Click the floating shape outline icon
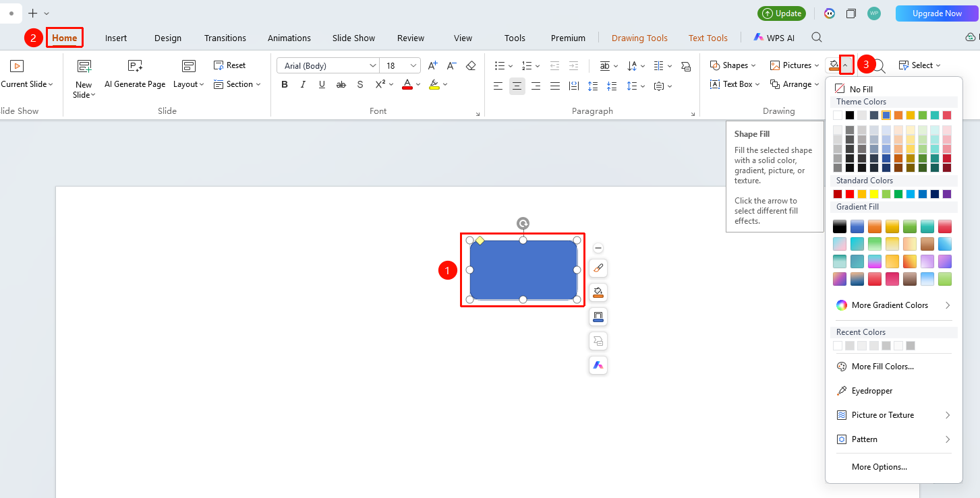The height and width of the screenshot is (498, 980). click(x=598, y=317)
